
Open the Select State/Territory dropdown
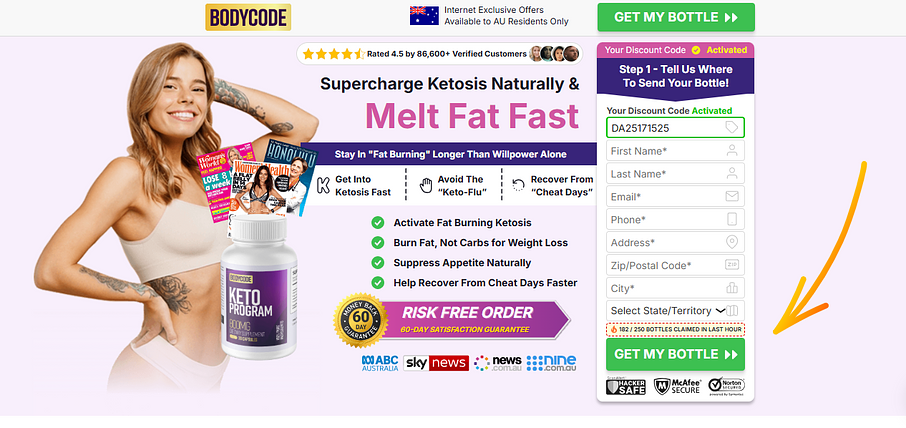coord(675,311)
